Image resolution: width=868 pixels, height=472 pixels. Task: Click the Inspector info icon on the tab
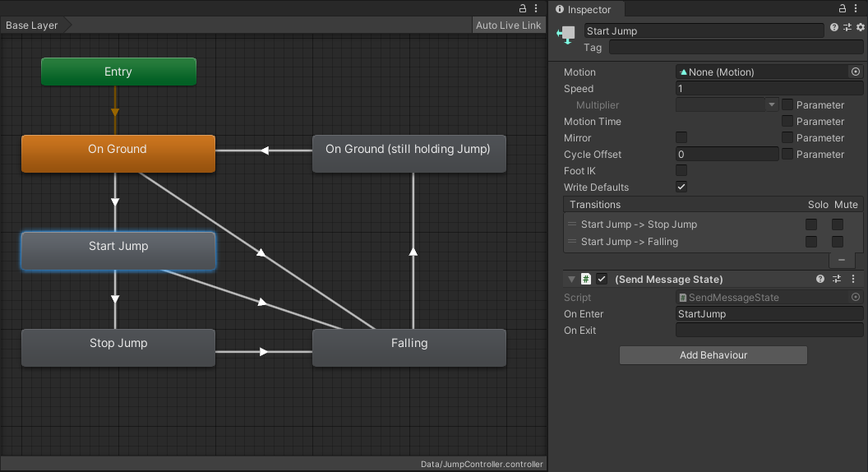560,9
